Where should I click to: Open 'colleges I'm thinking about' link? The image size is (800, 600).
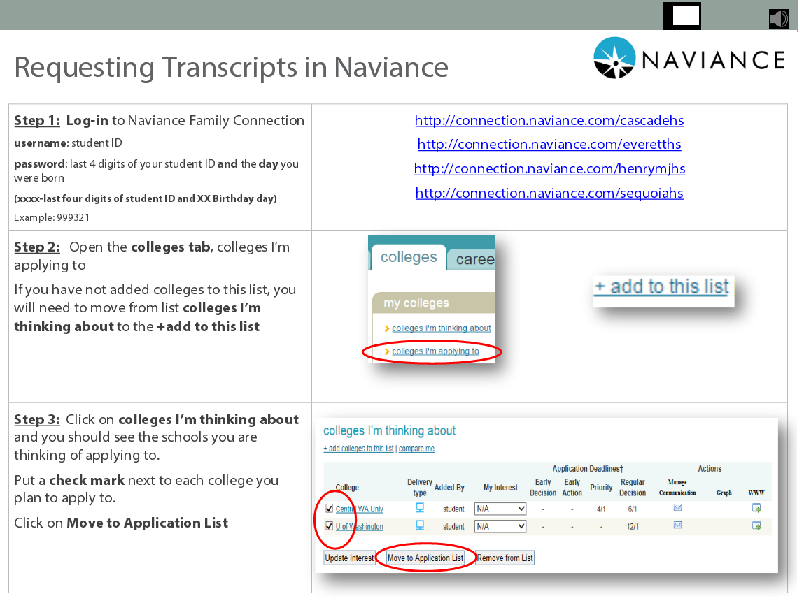(442, 328)
